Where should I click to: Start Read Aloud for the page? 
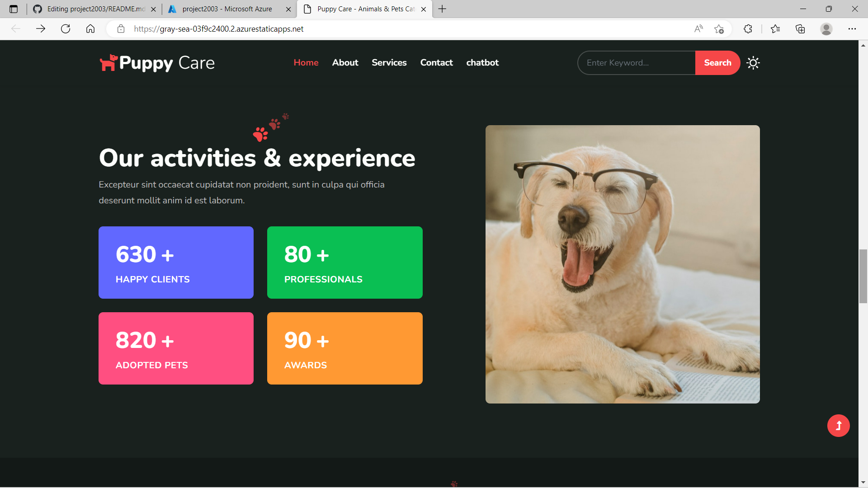(698, 28)
